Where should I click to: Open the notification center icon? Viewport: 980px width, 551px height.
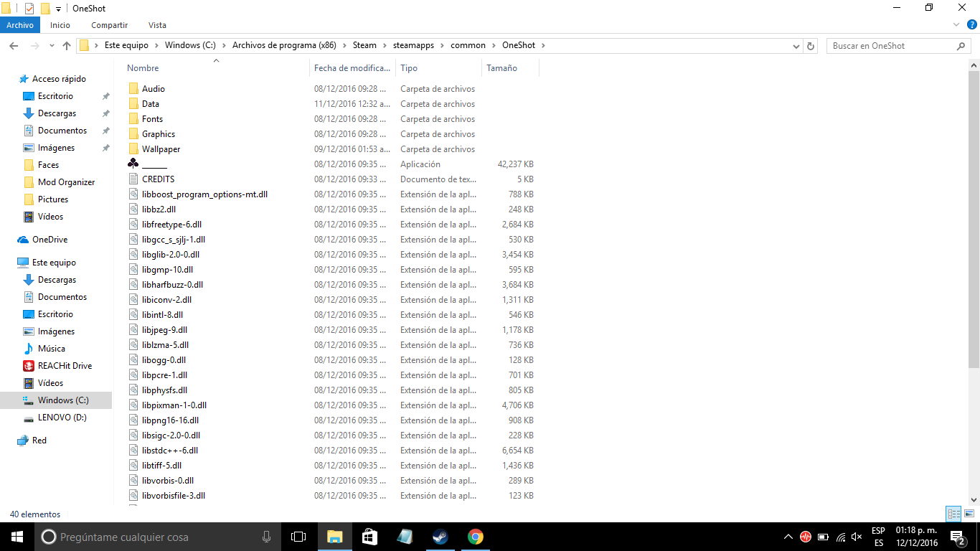tap(958, 537)
